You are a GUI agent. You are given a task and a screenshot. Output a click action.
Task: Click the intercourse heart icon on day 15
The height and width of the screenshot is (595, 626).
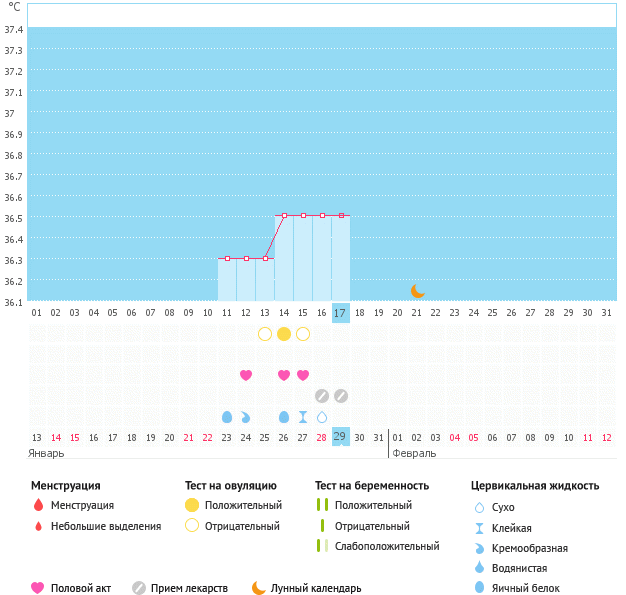tap(303, 375)
